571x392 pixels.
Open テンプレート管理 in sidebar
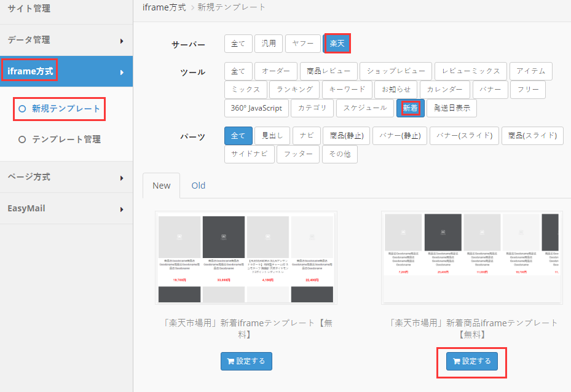[66, 139]
